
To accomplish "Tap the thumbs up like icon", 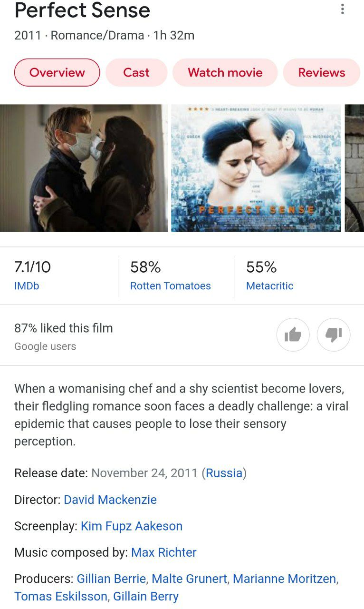I will 293,335.
